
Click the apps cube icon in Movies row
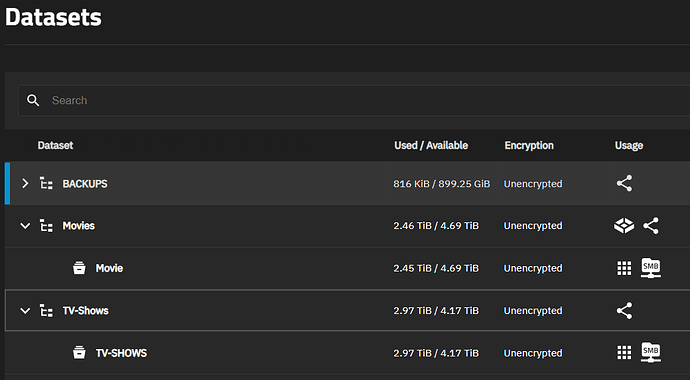pos(624,226)
